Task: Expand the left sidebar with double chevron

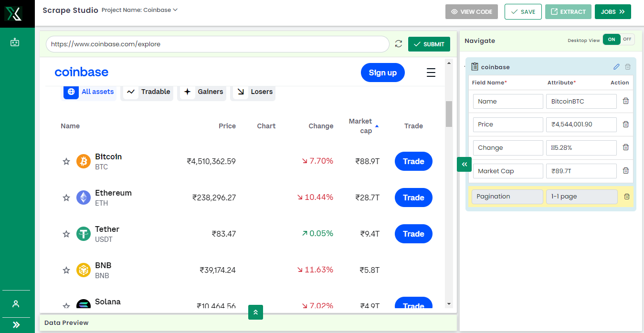Action: [x=16, y=325]
